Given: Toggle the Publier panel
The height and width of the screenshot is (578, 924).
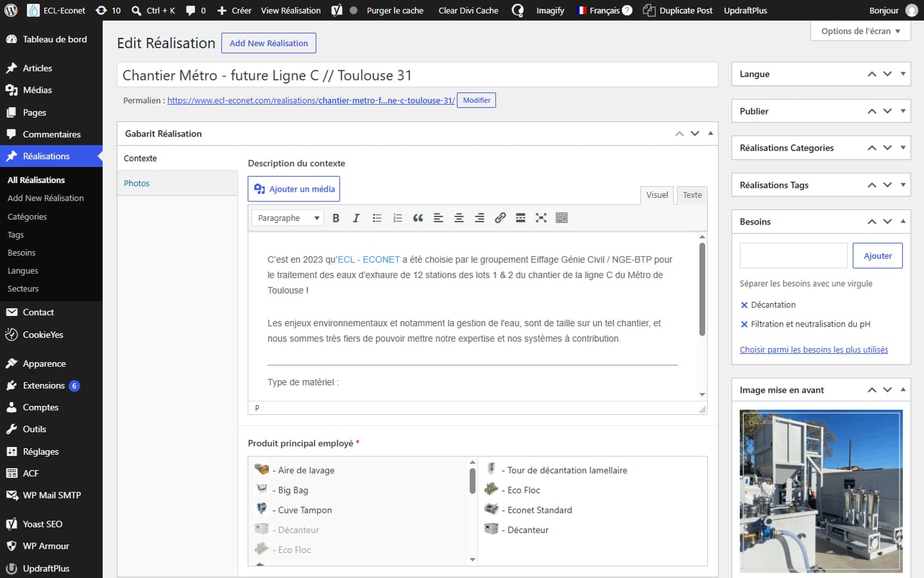Looking at the screenshot, I should [903, 111].
